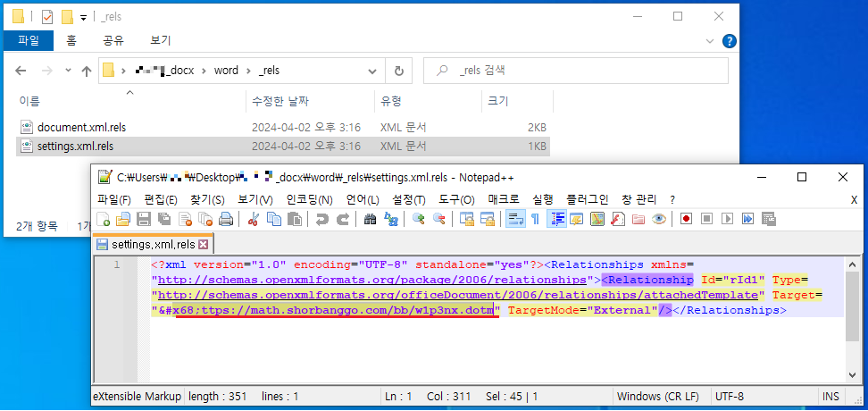
Task: Open the 파일 tab in Explorer ribbon
Action: coord(29,40)
